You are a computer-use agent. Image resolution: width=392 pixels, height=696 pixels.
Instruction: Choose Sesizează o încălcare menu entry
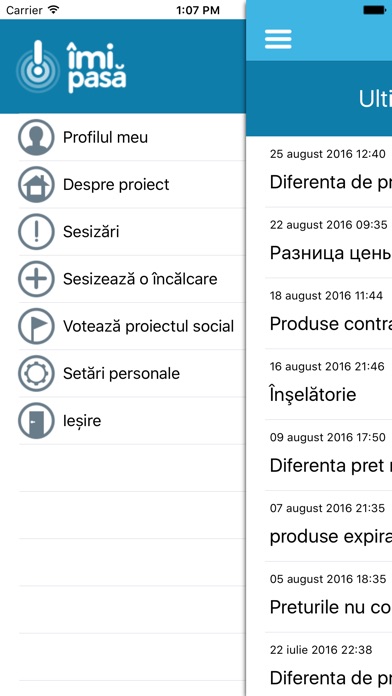tap(132, 279)
